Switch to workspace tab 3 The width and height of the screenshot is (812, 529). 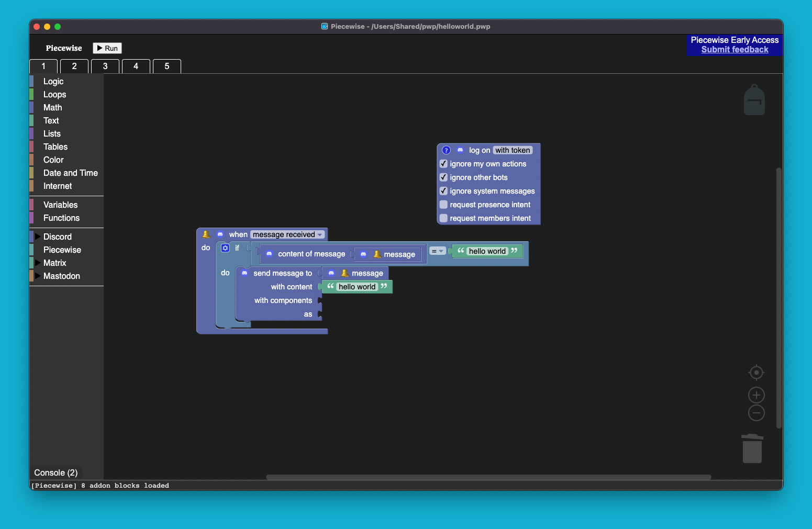[105, 66]
